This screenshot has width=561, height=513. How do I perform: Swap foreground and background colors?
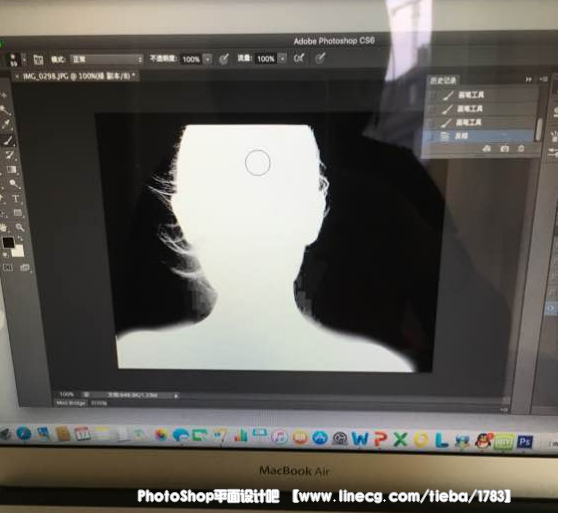click(x=20, y=238)
